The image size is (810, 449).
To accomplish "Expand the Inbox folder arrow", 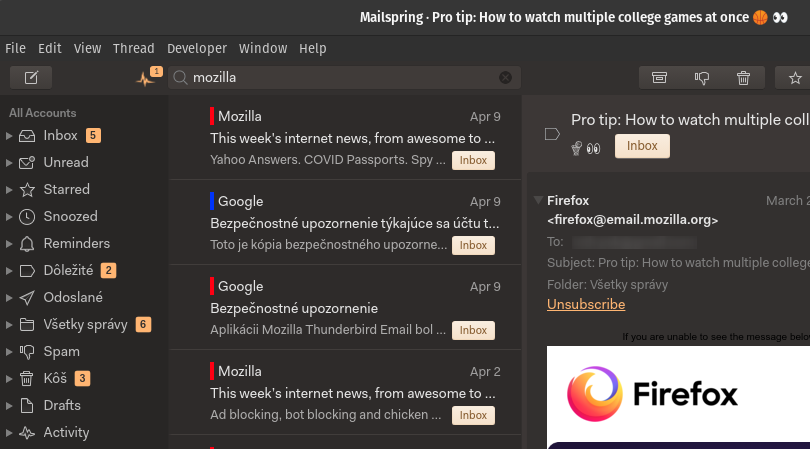I will tap(9, 136).
